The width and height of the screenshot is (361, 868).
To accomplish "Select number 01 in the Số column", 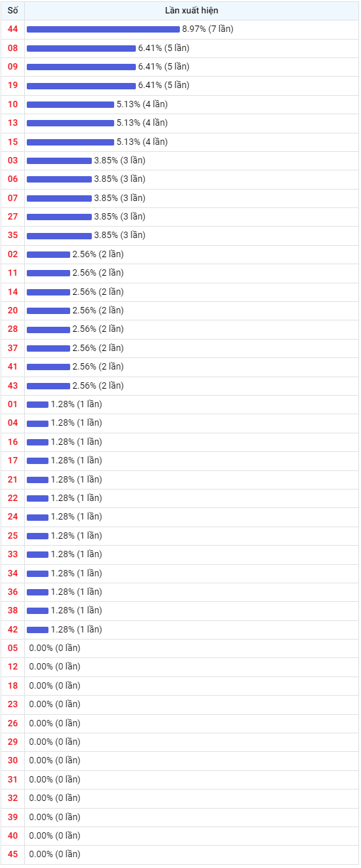I will pos(13,404).
